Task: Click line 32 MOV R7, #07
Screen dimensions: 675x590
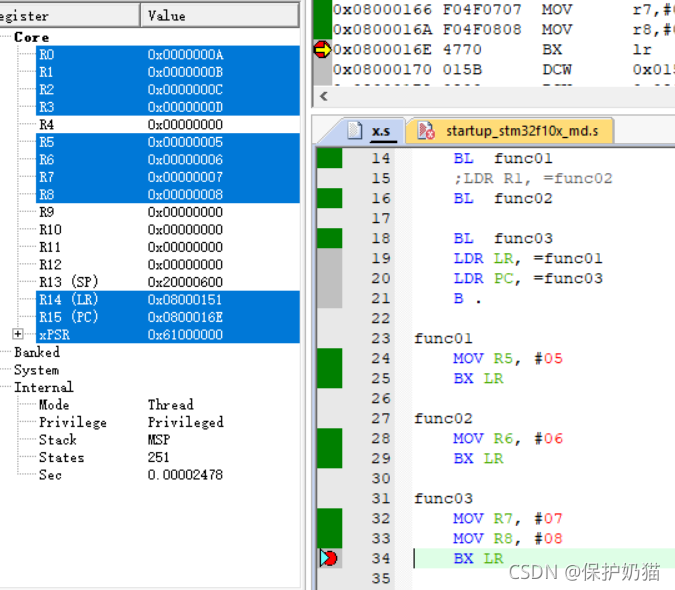Action: pos(508,519)
